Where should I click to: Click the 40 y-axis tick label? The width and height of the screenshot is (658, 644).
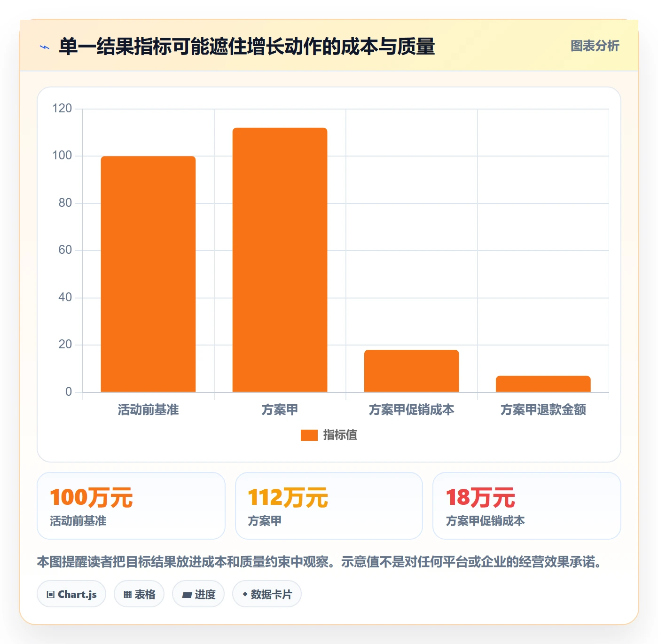pyautogui.click(x=65, y=298)
